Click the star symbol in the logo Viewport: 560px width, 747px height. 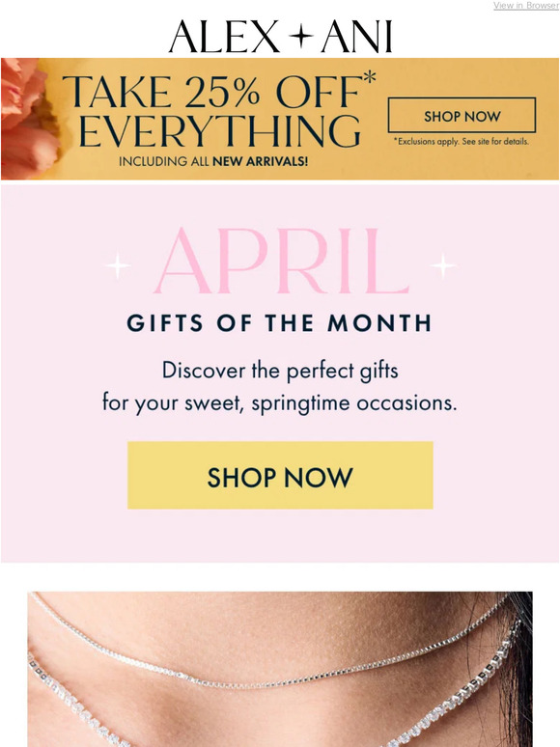(x=300, y=37)
